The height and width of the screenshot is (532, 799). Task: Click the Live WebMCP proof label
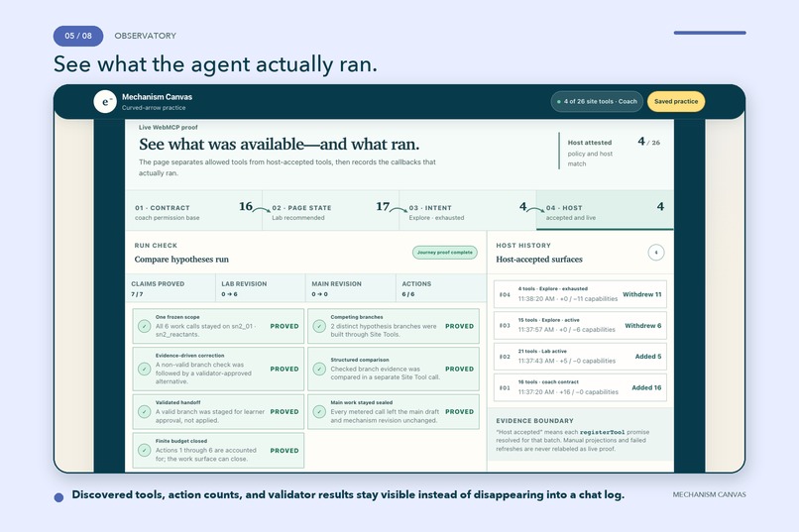(169, 127)
